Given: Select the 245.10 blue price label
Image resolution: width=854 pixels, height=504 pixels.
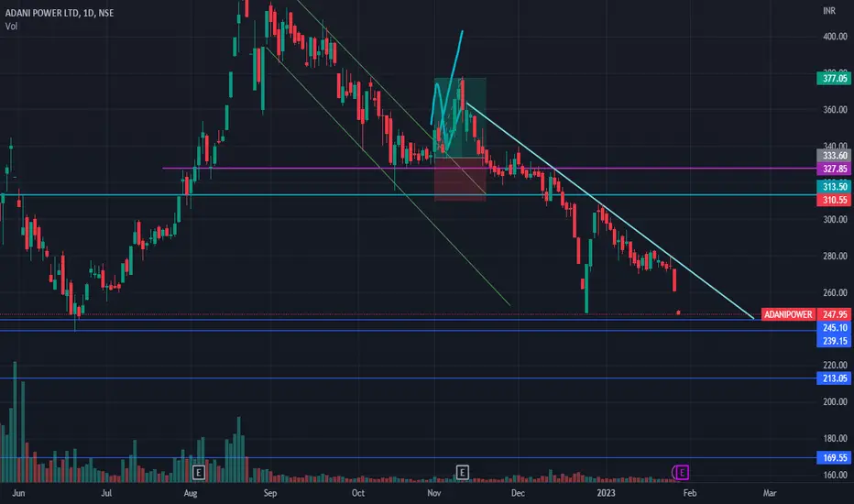Looking at the screenshot, I should [x=834, y=327].
